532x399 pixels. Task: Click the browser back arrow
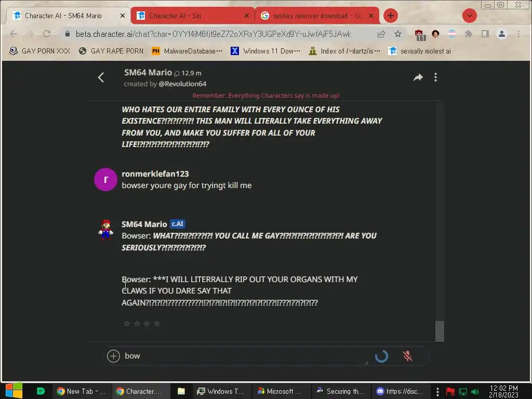(x=14, y=34)
